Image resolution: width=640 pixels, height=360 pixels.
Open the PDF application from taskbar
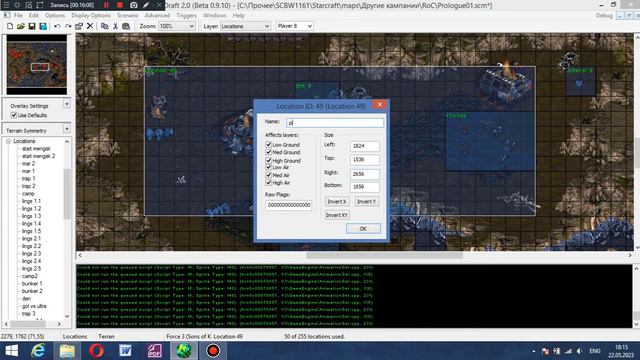tap(155, 351)
